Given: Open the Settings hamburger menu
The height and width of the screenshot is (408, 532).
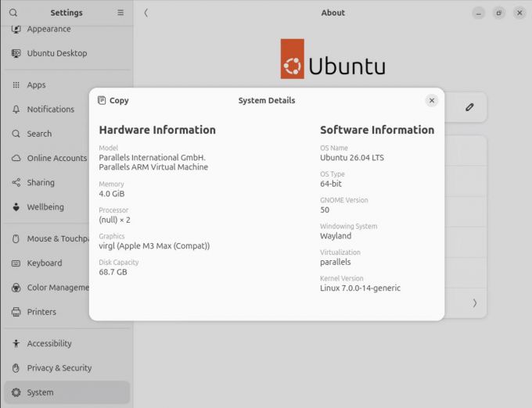Looking at the screenshot, I should [x=120, y=13].
